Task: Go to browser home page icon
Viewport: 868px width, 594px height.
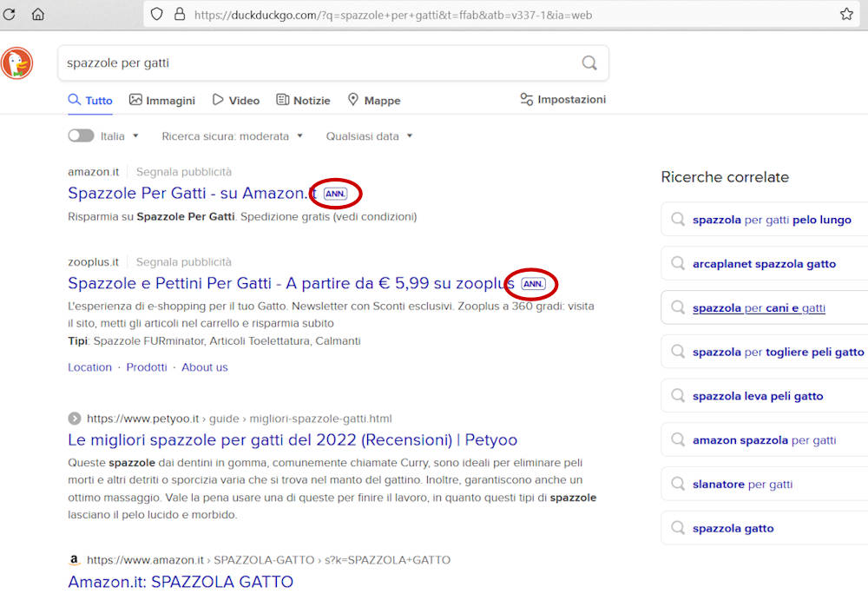Action: (x=38, y=14)
